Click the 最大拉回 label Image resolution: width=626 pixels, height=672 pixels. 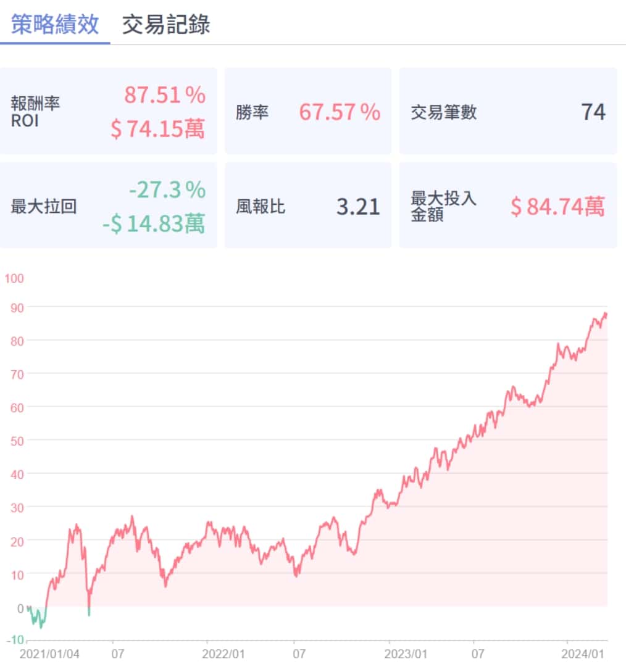[x=44, y=206]
